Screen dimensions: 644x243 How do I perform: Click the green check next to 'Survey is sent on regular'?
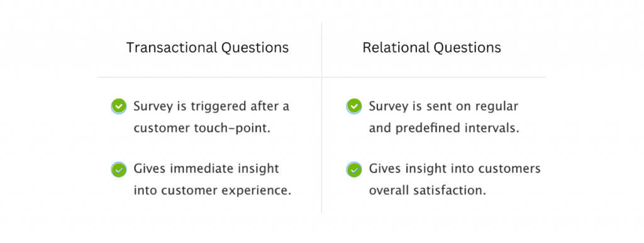point(354,107)
